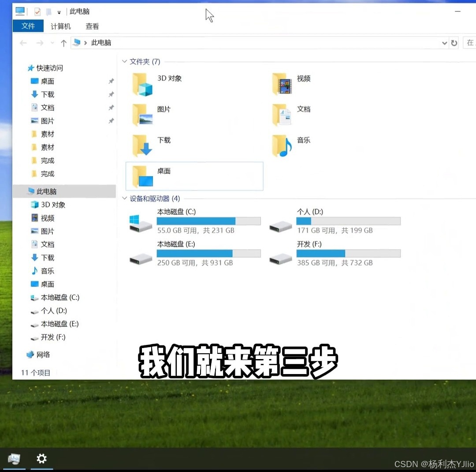Open 快速访问 in navigation pane
This screenshot has width=476, height=472.
(x=45, y=68)
